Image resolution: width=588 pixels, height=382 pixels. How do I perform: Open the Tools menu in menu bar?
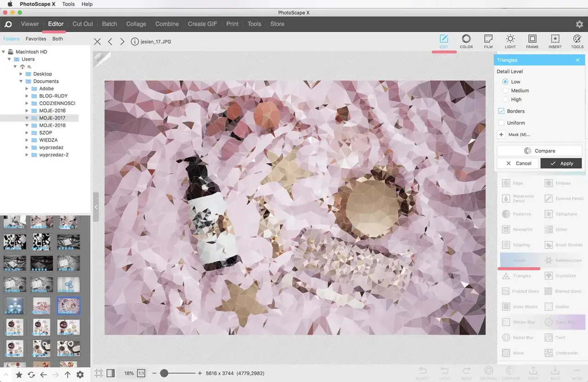[x=68, y=4]
